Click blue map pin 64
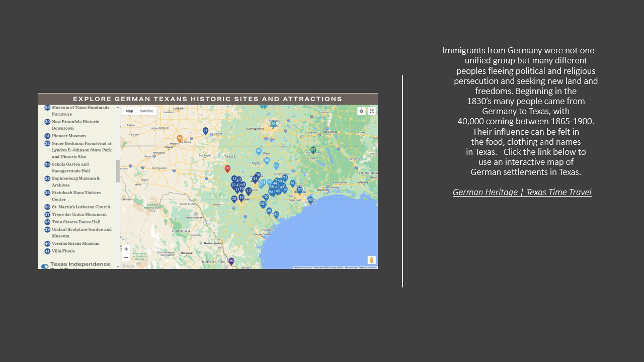644x362 pixels. [x=263, y=204]
